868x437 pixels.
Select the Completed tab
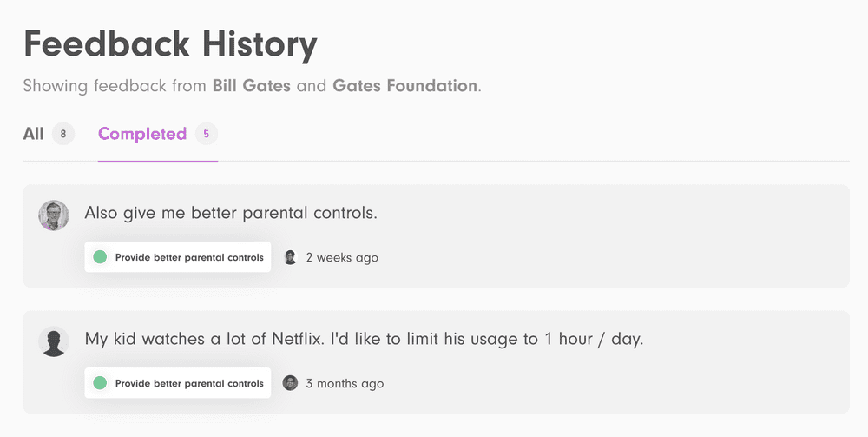pyautogui.click(x=142, y=134)
